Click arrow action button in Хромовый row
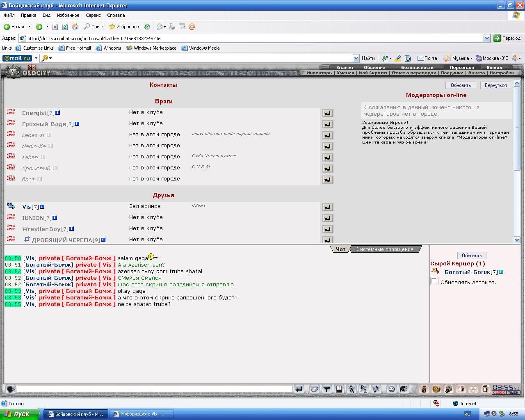Image resolution: width=525 pixels, height=420 pixels. coord(328,169)
